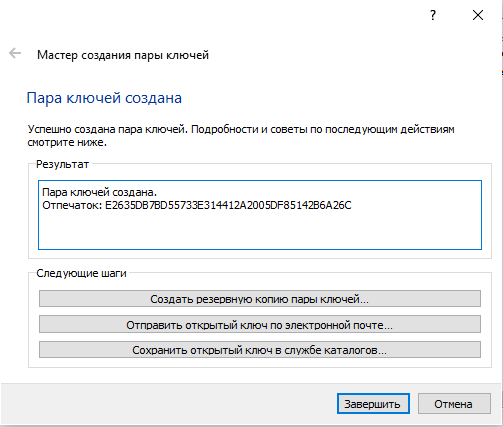Click the heading 'Пара ключей создана'
Image resolution: width=503 pixels, height=427 pixels.
[104, 98]
